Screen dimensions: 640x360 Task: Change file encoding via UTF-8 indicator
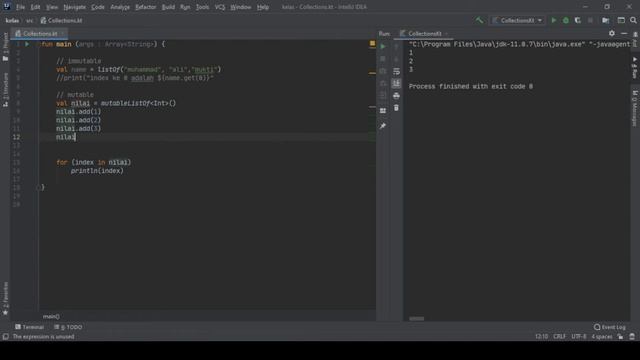pos(578,337)
